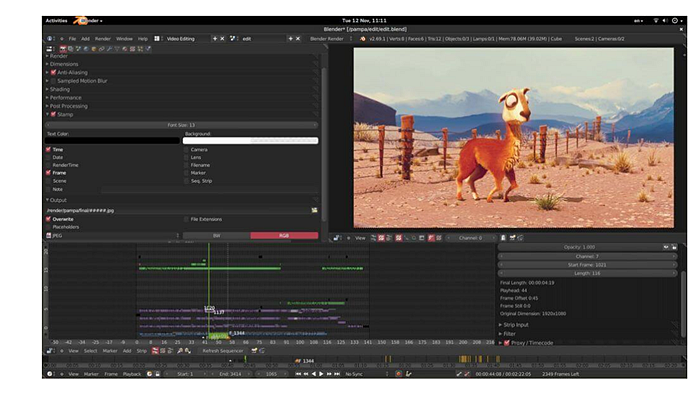Click the lock icon after Channel field

coord(503,238)
